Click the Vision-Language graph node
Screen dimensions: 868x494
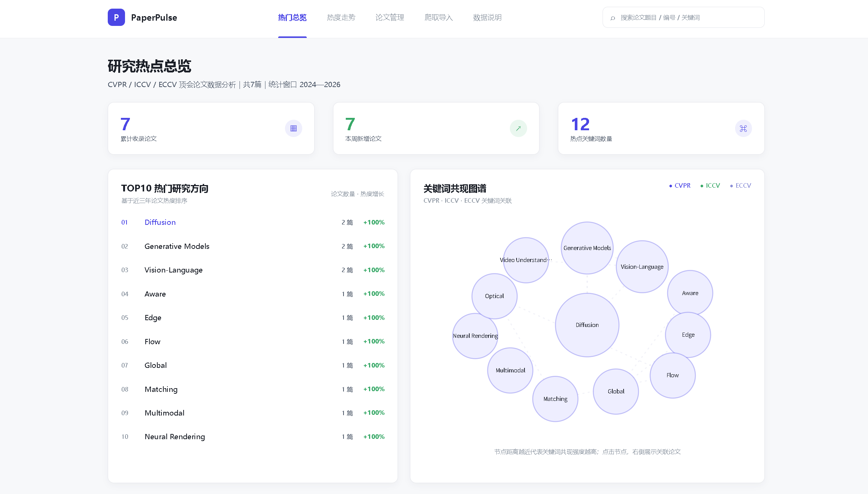click(642, 267)
